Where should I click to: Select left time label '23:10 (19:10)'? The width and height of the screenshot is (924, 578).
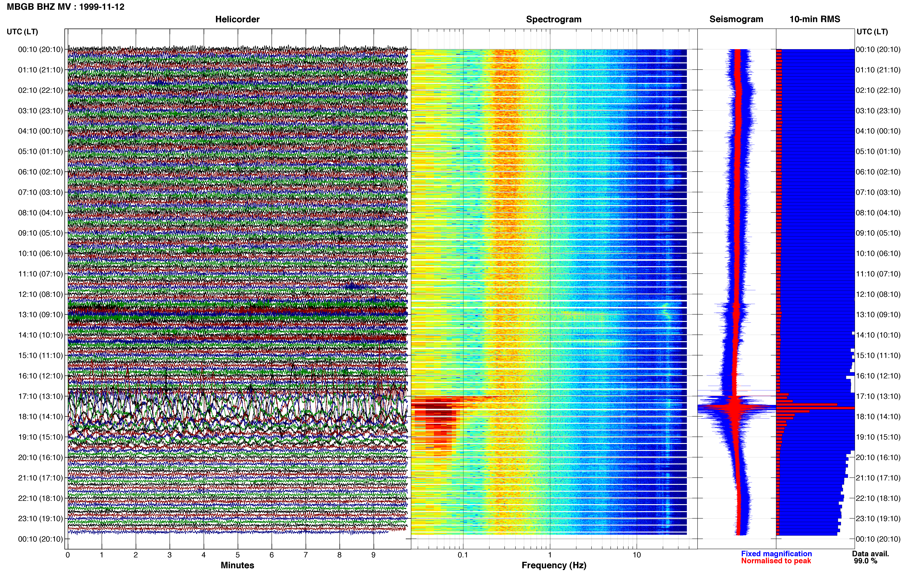click(x=41, y=518)
